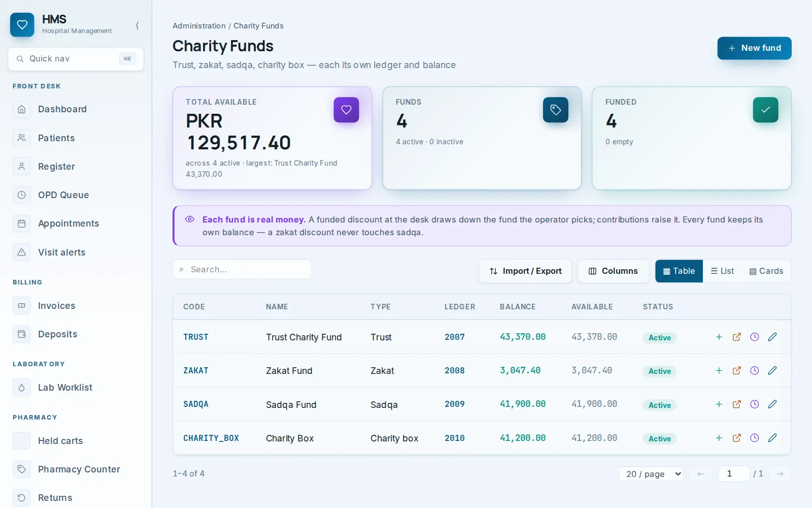Click history clock icon in ZAKAT row

tap(754, 370)
